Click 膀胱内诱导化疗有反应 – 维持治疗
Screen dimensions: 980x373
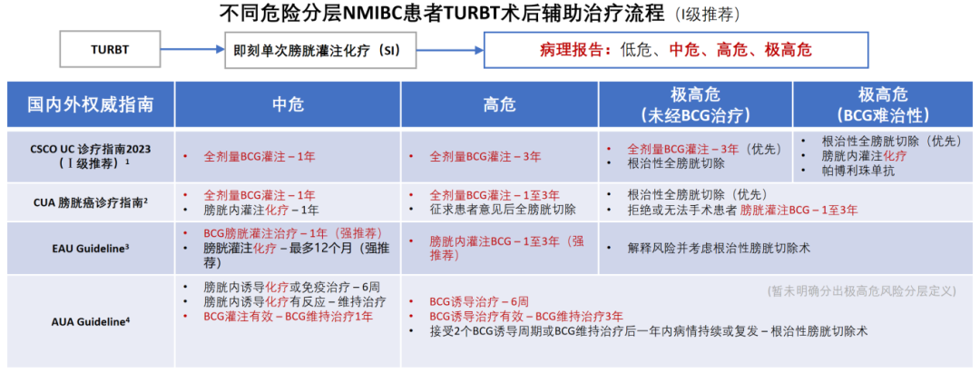tap(294, 302)
